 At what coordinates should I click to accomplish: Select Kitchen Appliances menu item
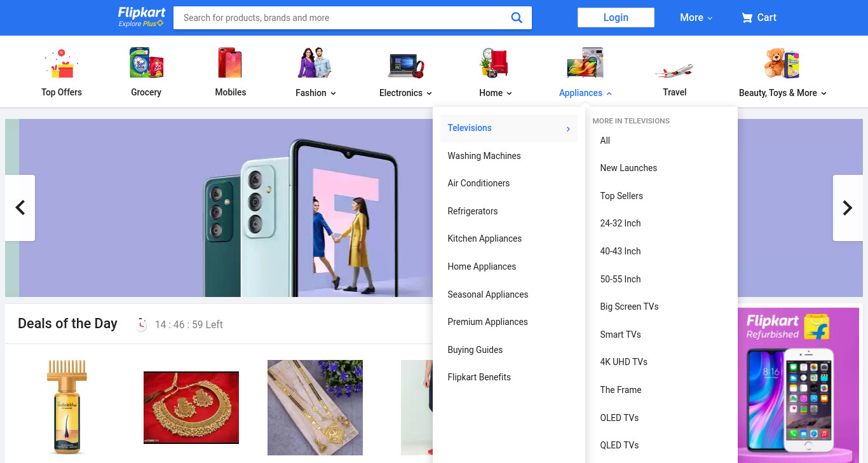[x=485, y=238]
